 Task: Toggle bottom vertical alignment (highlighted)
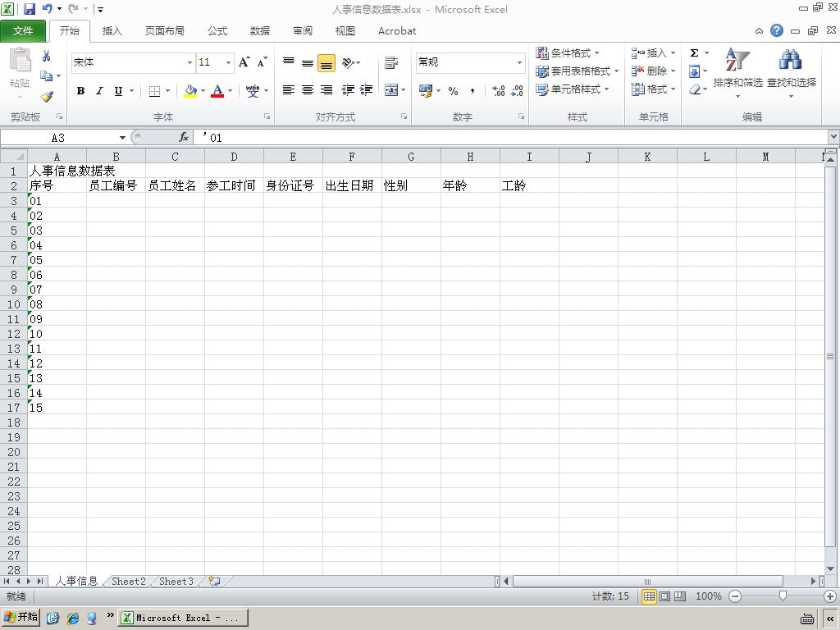[x=326, y=62]
